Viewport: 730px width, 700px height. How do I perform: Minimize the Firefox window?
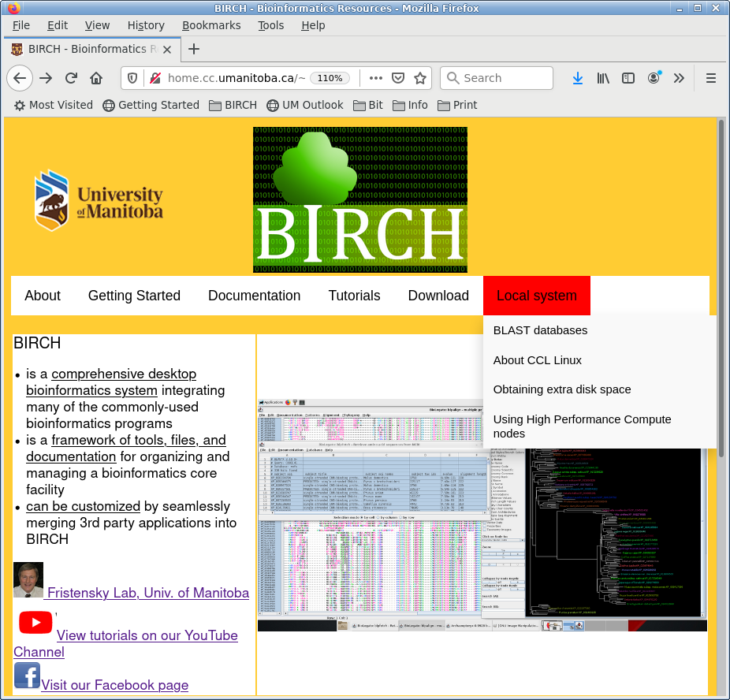point(680,9)
